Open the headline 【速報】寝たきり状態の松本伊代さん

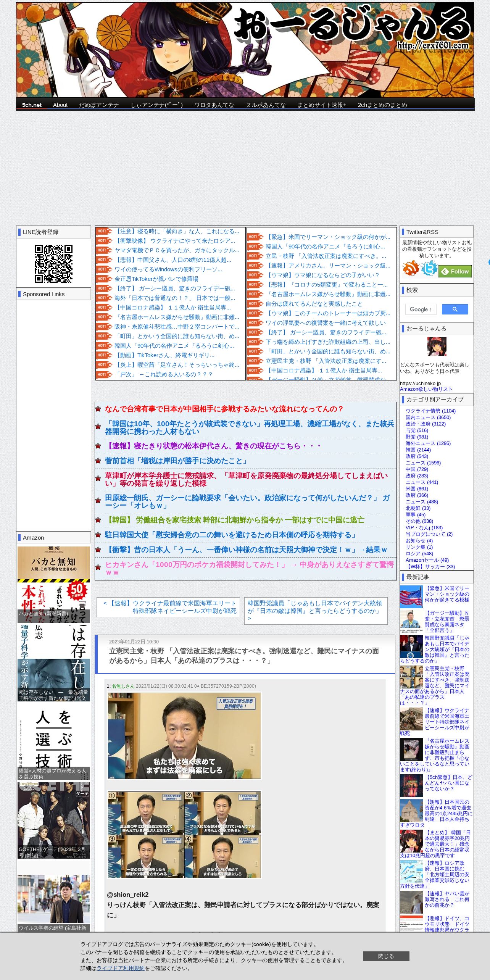213,446
